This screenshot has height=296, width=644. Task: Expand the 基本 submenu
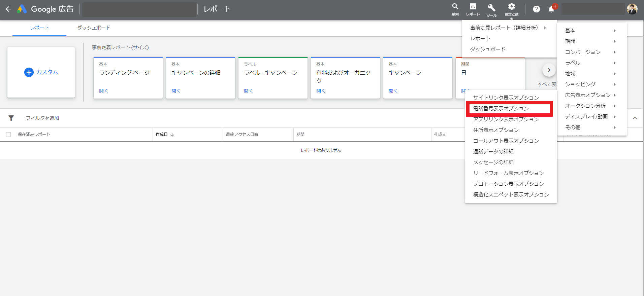pos(592,31)
